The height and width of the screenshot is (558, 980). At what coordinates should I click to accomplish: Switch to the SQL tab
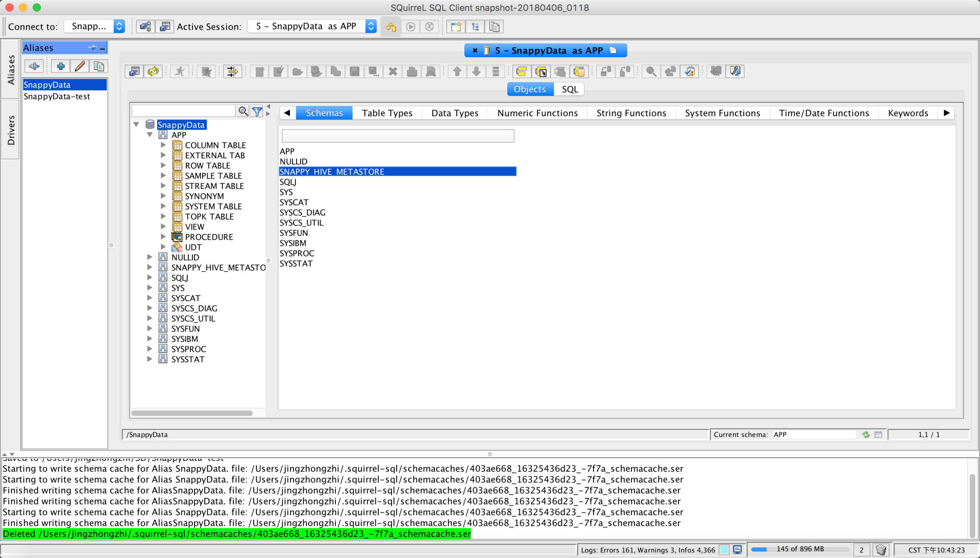(x=570, y=89)
